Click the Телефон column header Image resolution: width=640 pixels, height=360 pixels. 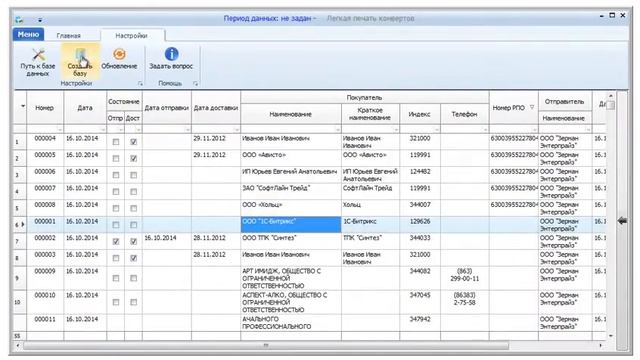pos(464,114)
